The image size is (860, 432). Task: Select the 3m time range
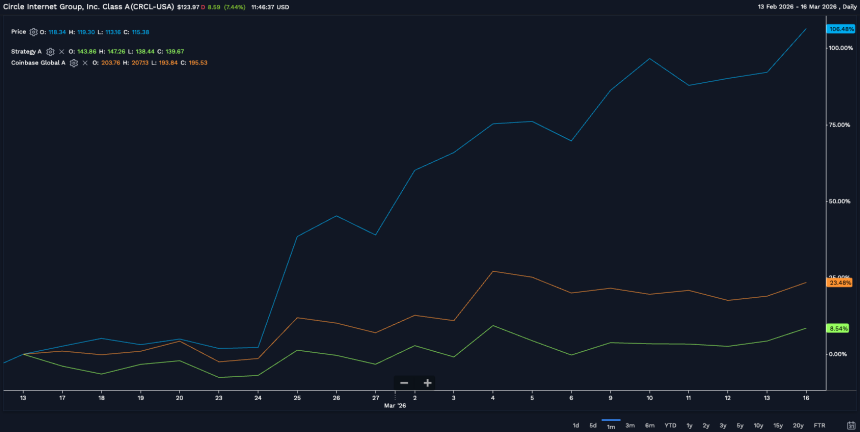630,425
